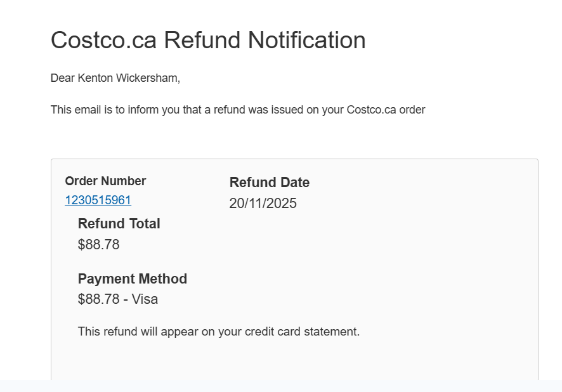Click the Costco.ca Refund Notification heading
The height and width of the screenshot is (392, 562).
[x=208, y=40]
